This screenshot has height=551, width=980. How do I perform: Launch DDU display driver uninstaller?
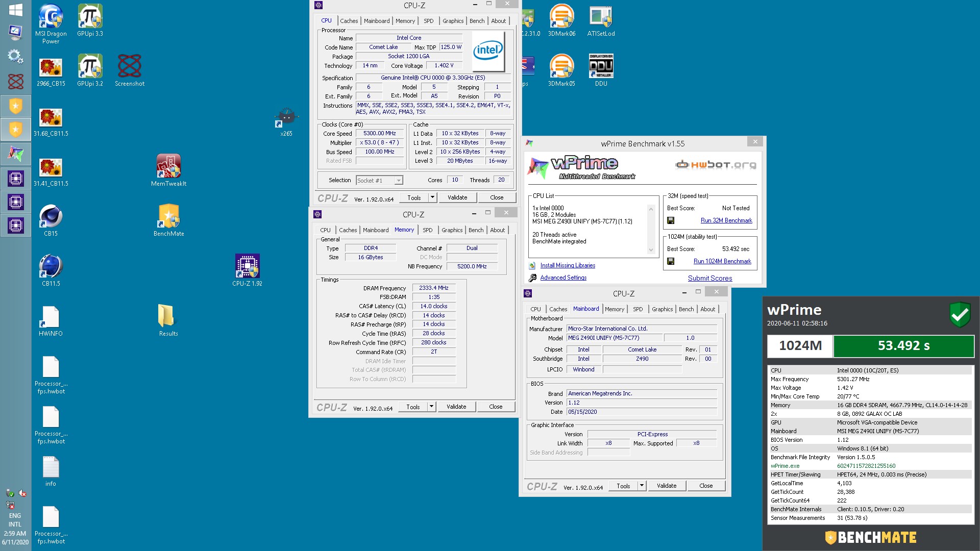(x=601, y=70)
